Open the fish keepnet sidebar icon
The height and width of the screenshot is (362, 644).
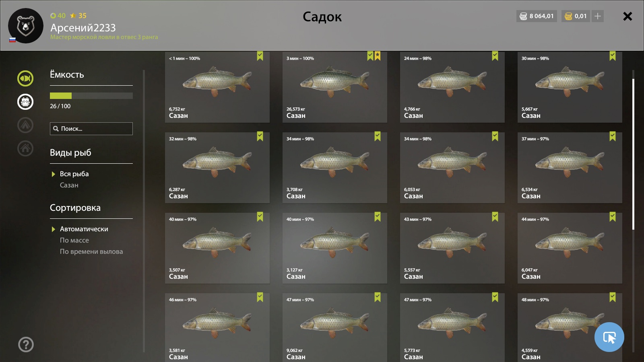(x=25, y=78)
